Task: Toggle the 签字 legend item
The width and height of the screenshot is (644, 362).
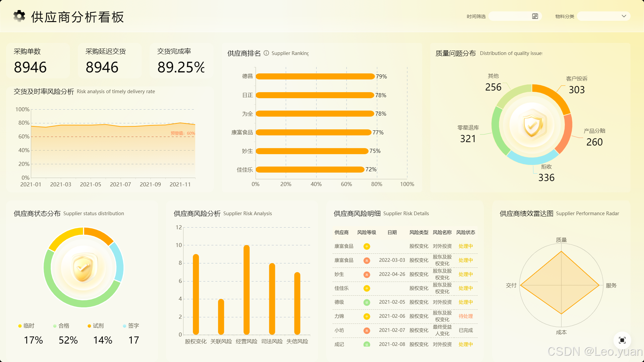Action: tap(131, 326)
